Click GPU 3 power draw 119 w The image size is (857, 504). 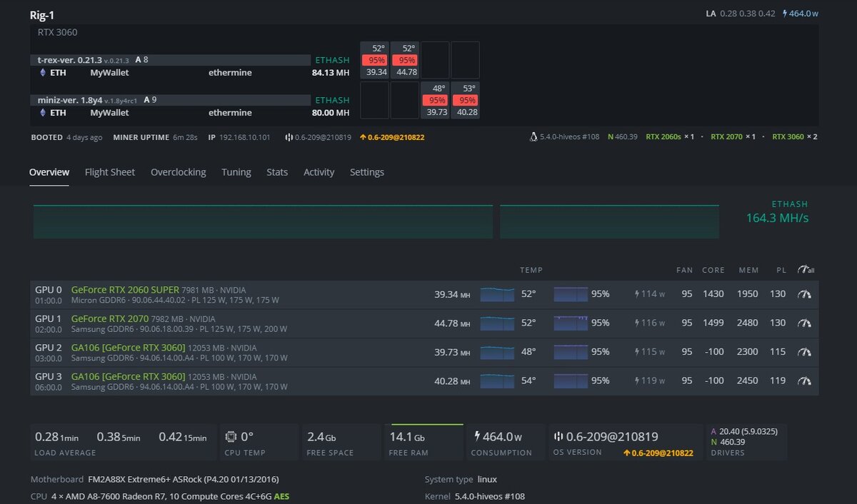[x=650, y=380]
